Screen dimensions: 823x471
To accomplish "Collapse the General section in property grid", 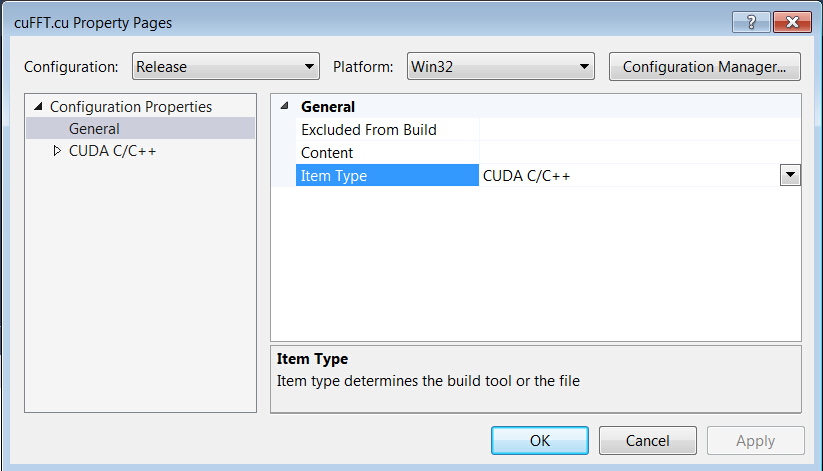I will [284, 106].
